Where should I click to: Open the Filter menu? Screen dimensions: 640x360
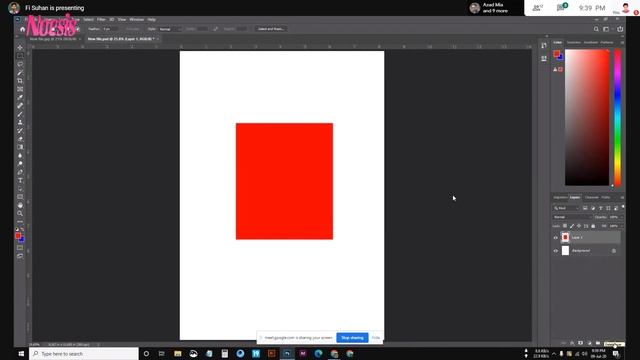(101, 20)
